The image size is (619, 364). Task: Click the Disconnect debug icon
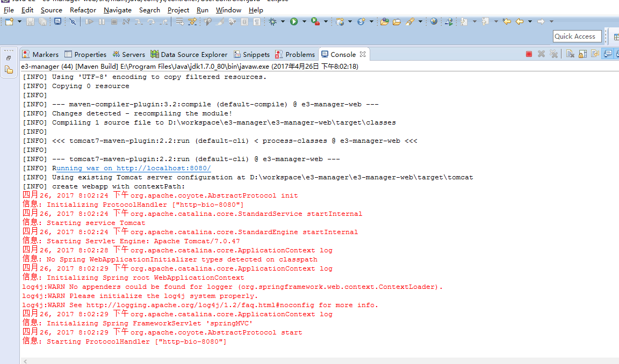click(126, 21)
